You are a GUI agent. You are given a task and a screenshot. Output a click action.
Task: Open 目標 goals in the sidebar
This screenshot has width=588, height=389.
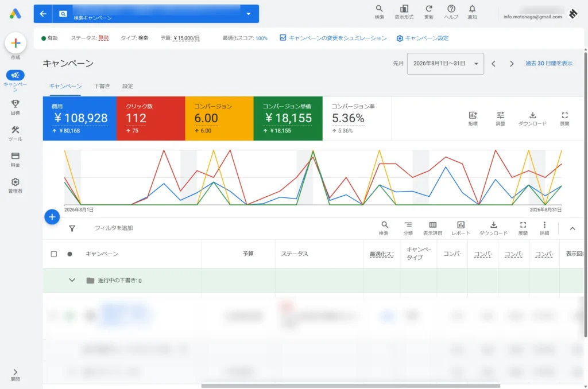(x=15, y=107)
